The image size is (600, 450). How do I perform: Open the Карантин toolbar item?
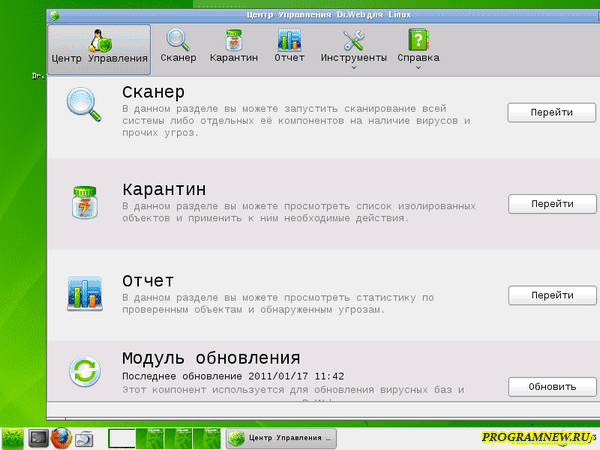tap(234, 46)
